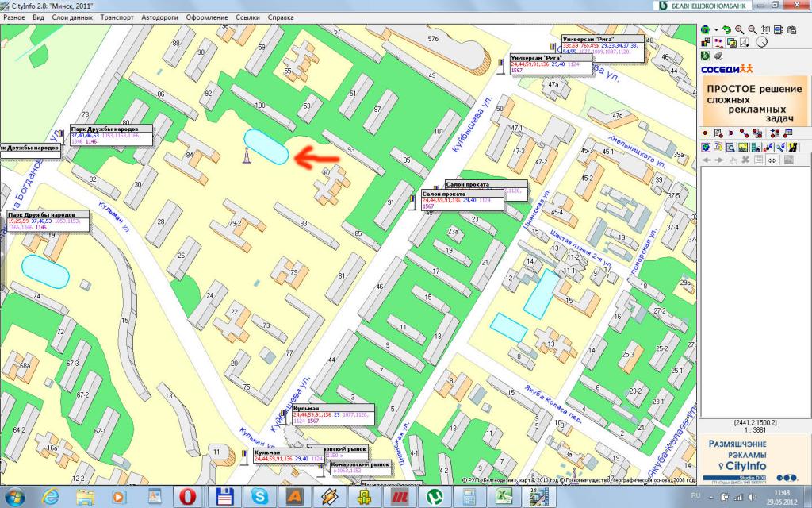Image resolution: width=812 pixels, height=508 pixels.
Task: Click the document with question mark icon
Action: coord(718,147)
